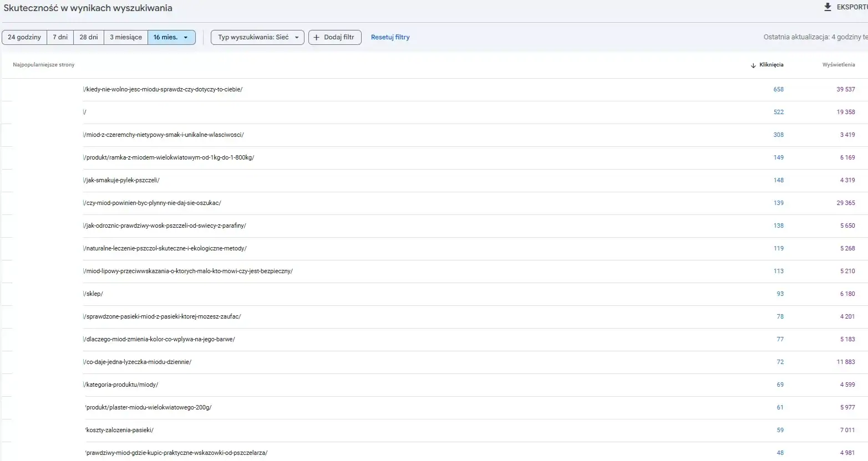Click the Resetuj filtry link
This screenshot has width=868, height=461.
coord(390,37)
